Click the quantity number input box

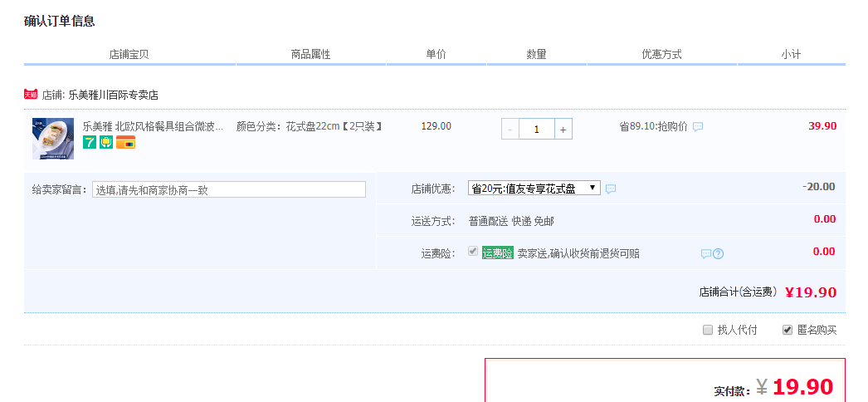(536, 129)
